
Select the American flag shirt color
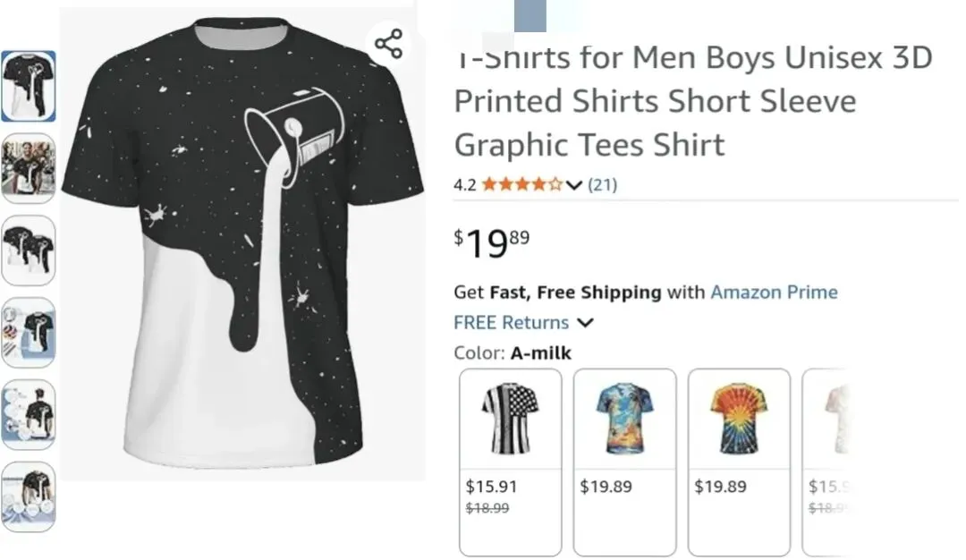(510, 419)
